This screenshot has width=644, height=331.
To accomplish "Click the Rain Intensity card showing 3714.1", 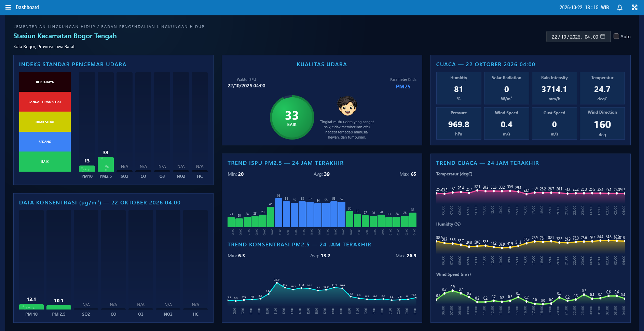I will click(x=554, y=88).
